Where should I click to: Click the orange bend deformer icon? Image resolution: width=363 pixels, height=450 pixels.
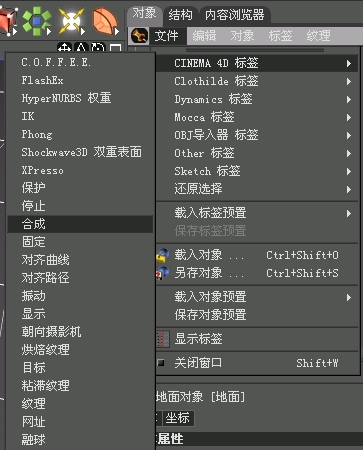(x=105, y=21)
